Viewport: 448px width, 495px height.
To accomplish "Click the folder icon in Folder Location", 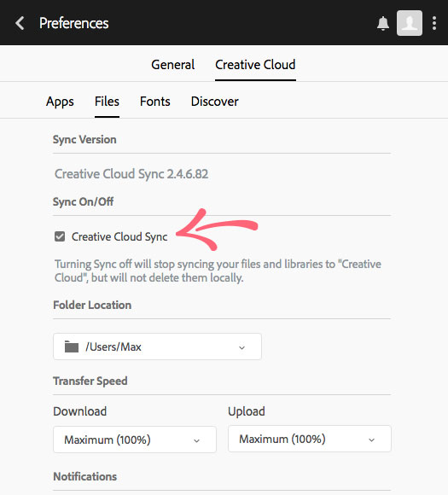I will point(72,346).
